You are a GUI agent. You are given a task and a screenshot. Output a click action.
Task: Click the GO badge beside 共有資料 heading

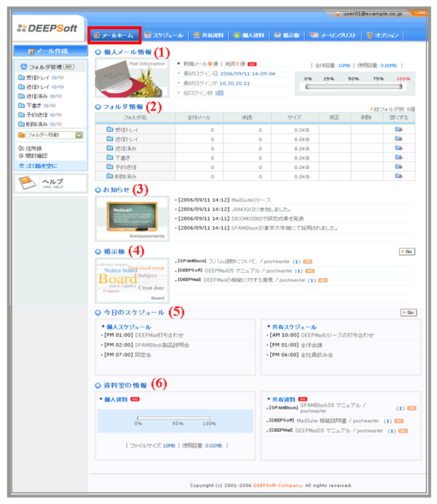[x=303, y=399]
